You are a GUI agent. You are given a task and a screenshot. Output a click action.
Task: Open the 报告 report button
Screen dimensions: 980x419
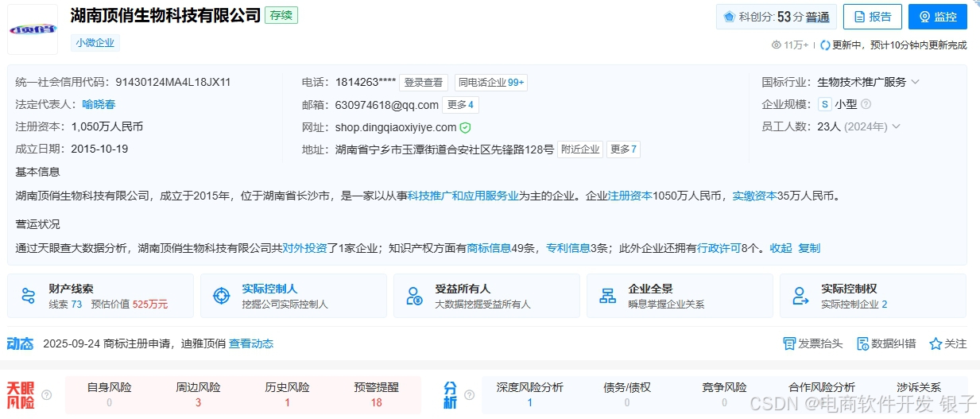click(x=873, y=16)
